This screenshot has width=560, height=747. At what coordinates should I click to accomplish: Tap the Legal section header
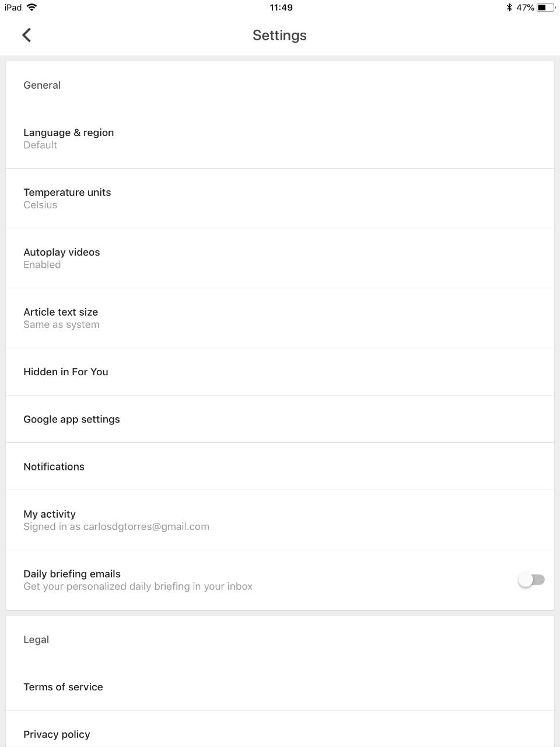[x=36, y=640]
